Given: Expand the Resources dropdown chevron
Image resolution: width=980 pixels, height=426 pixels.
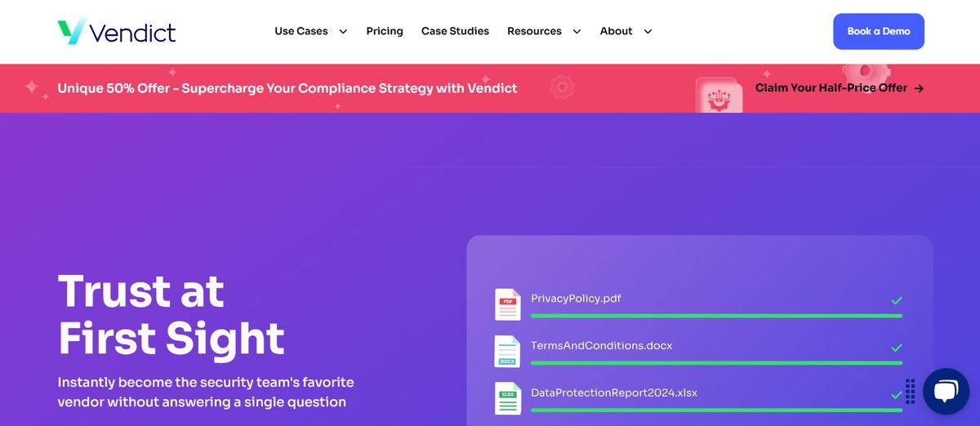Looking at the screenshot, I should tap(577, 32).
